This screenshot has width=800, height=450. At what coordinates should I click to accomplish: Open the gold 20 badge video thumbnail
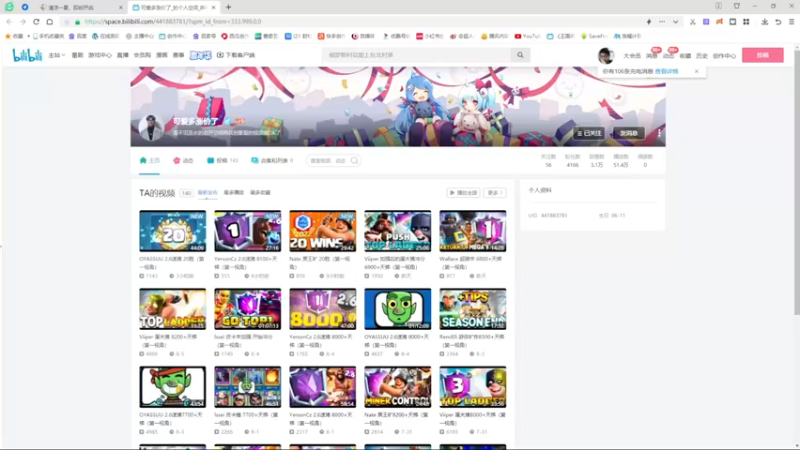click(172, 231)
